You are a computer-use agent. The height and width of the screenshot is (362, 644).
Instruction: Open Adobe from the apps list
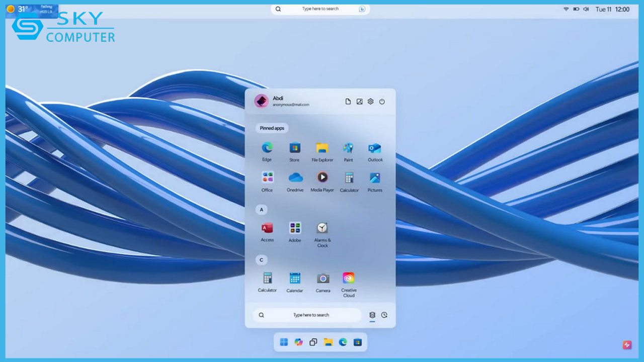[x=294, y=229]
